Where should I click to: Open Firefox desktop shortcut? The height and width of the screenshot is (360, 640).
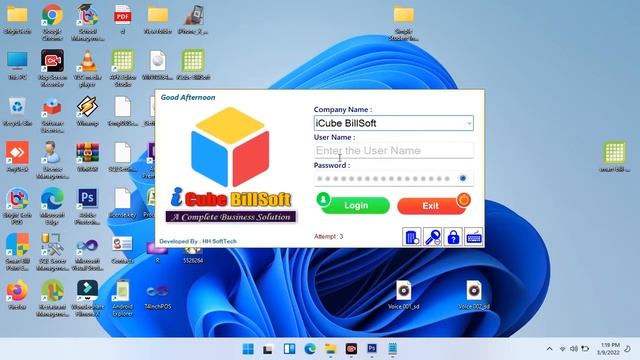17,295
